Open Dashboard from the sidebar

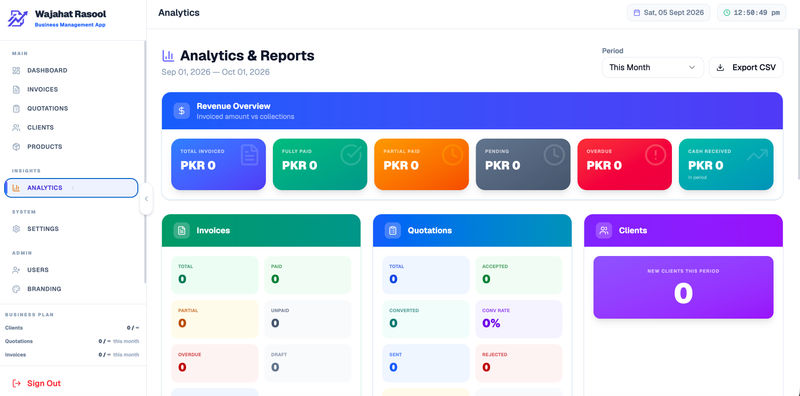click(x=71, y=70)
